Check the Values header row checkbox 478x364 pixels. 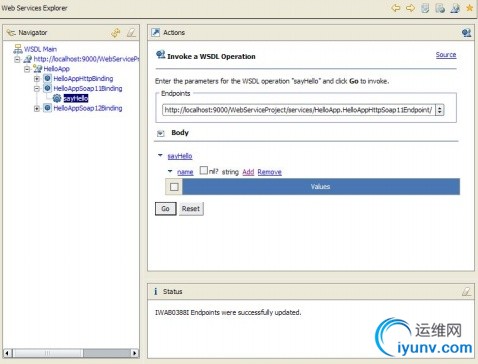pos(174,187)
